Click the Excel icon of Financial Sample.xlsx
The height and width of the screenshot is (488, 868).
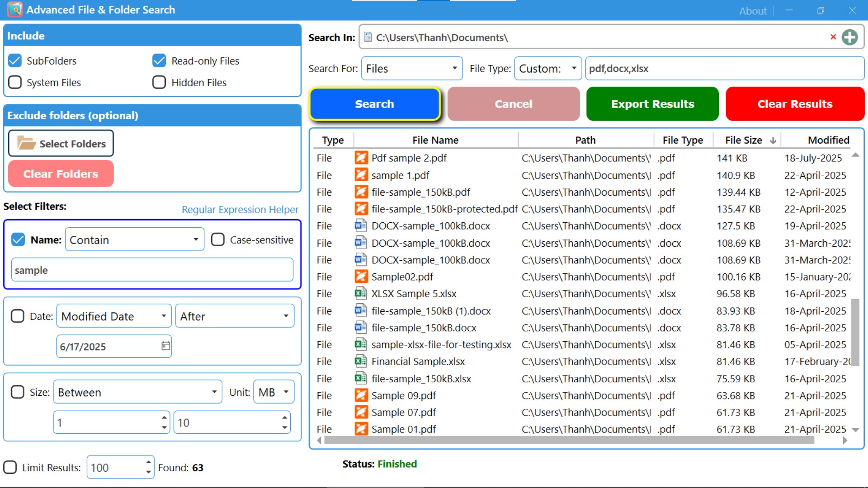(361, 361)
